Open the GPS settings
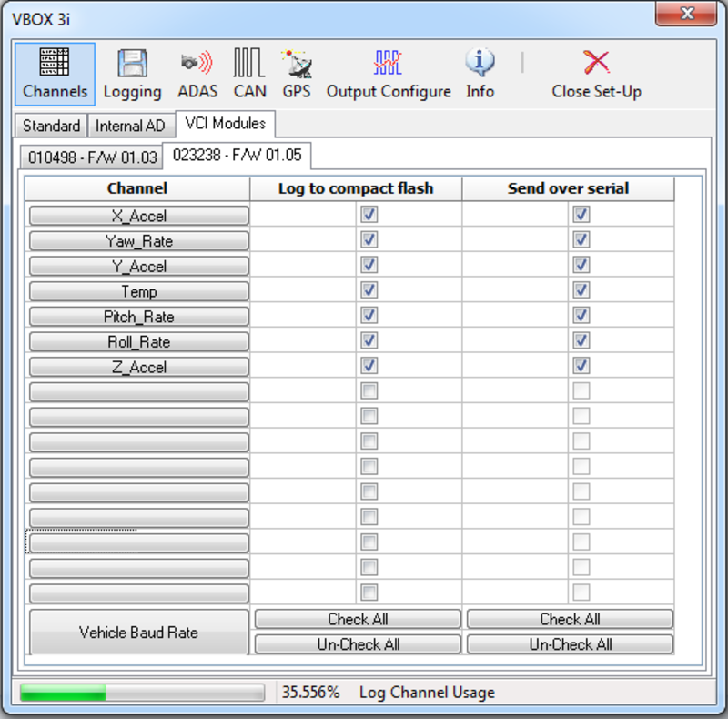Screen dimensions: 728x719 297,75
